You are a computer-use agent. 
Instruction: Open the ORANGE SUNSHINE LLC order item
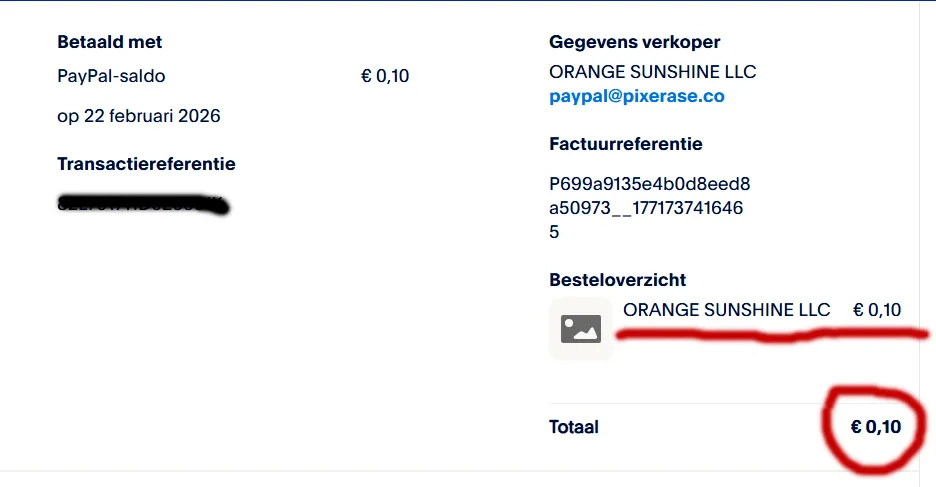[727, 310]
